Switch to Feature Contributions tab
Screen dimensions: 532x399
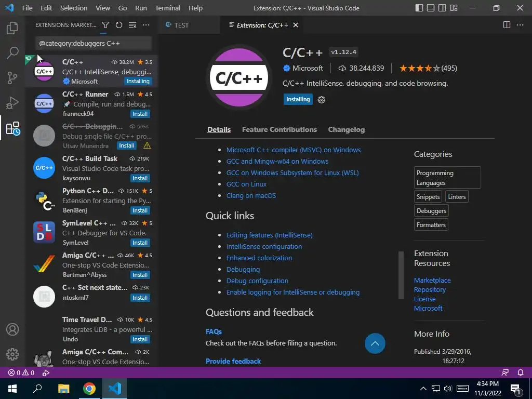[x=279, y=129]
